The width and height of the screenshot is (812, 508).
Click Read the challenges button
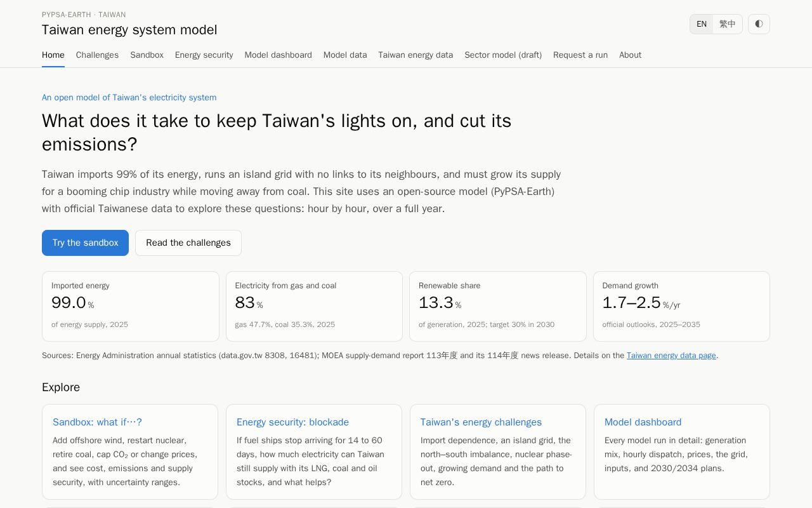click(188, 243)
